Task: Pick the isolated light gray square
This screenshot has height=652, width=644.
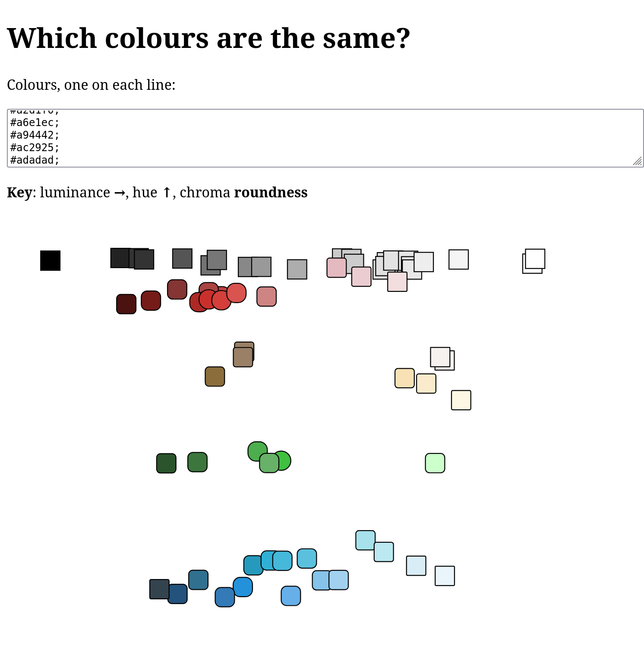Action: point(297,269)
